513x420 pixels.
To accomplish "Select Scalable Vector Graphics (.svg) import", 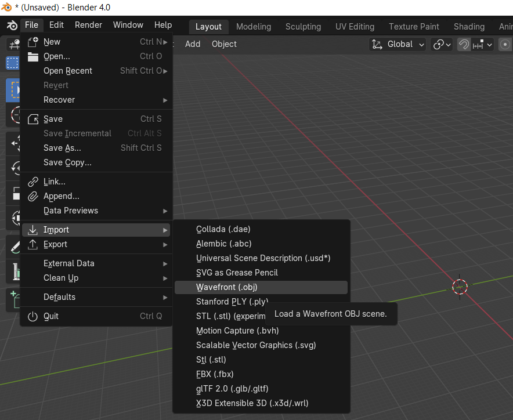I will 261,345.
